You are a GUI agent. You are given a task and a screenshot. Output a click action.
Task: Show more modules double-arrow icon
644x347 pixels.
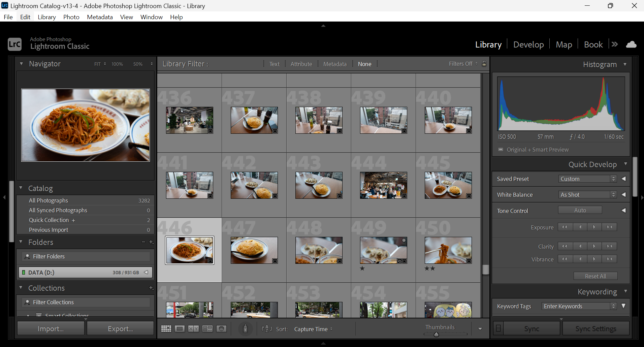[x=615, y=44]
